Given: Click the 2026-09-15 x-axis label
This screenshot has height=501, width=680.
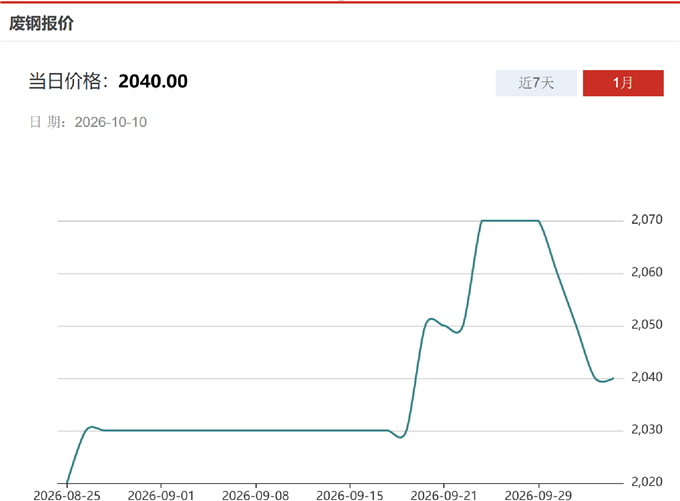Looking at the screenshot, I should coord(350,495).
